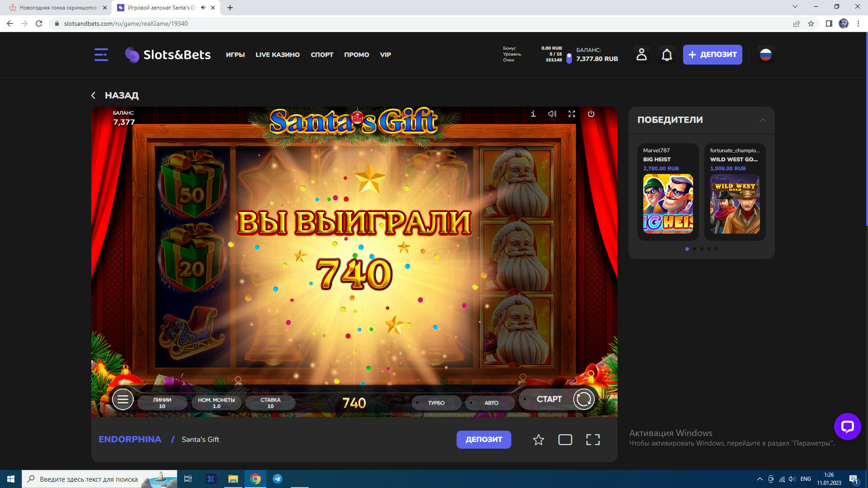Open the in-game round menu button
868x488 pixels.
click(x=123, y=399)
